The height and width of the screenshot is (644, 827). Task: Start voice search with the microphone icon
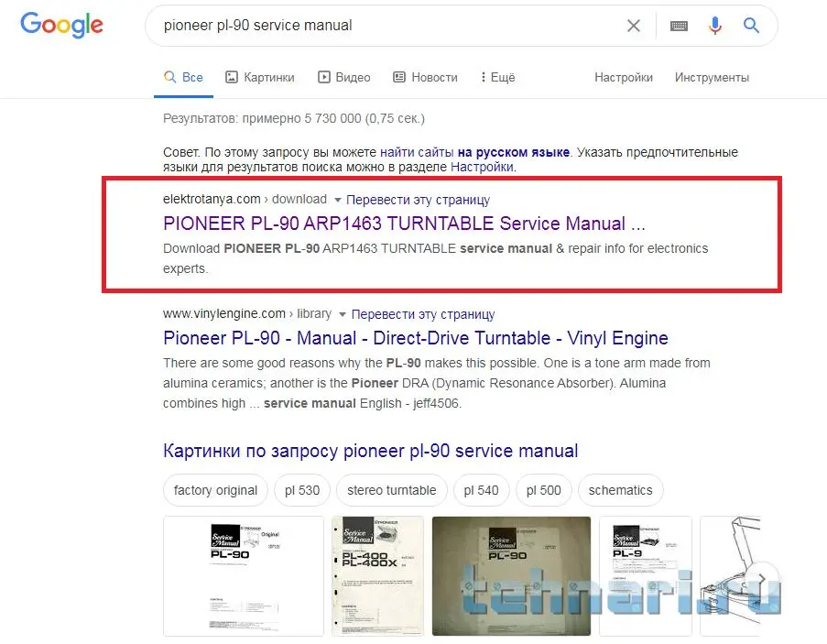(714, 26)
